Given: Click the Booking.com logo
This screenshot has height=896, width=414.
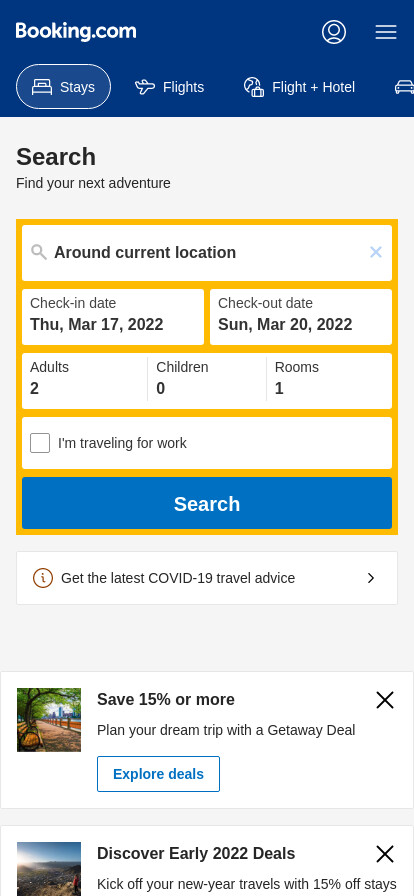Looking at the screenshot, I should click(x=76, y=31).
